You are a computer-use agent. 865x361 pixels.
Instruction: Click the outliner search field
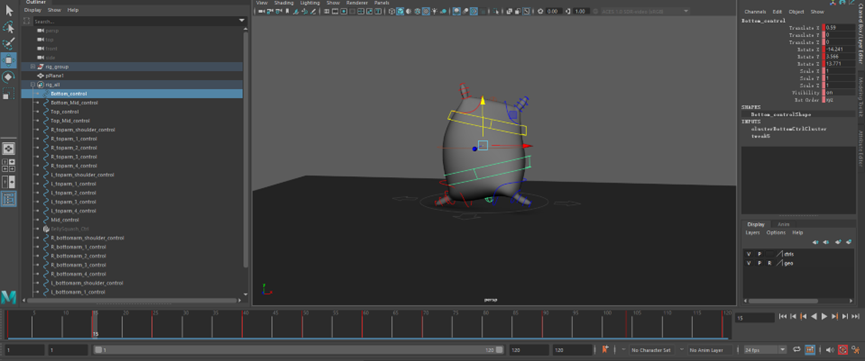135,21
